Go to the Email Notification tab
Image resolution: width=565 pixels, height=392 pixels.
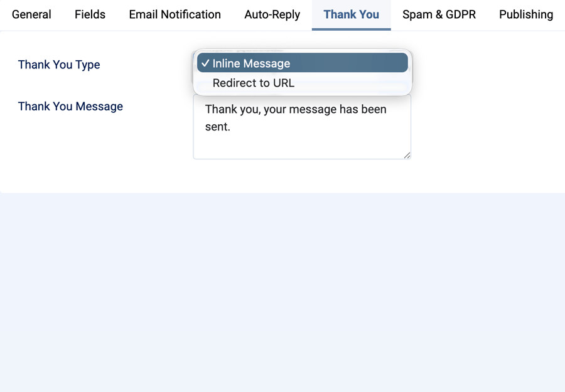[175, 14]
